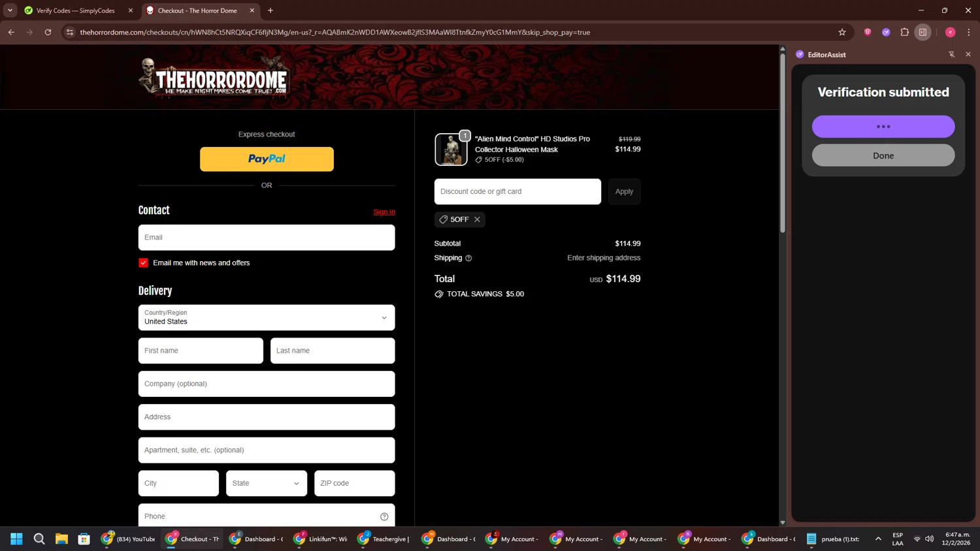Image resolution: width=980 pixels, height=551 pixels.
Task: Click the First name field
Action: (x=201, y=351)
